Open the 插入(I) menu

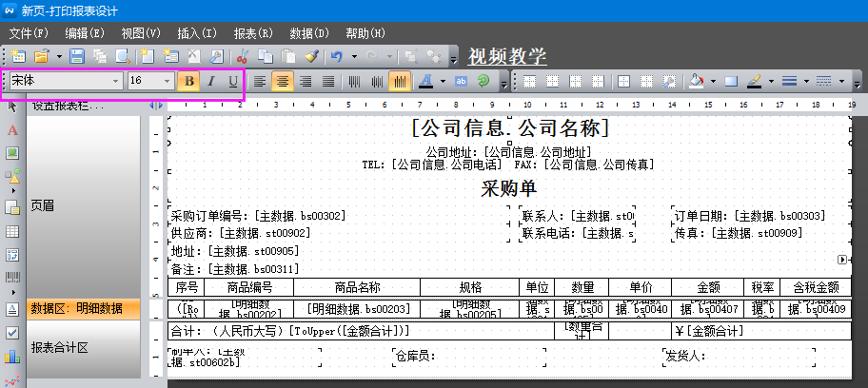click(197, 33)
